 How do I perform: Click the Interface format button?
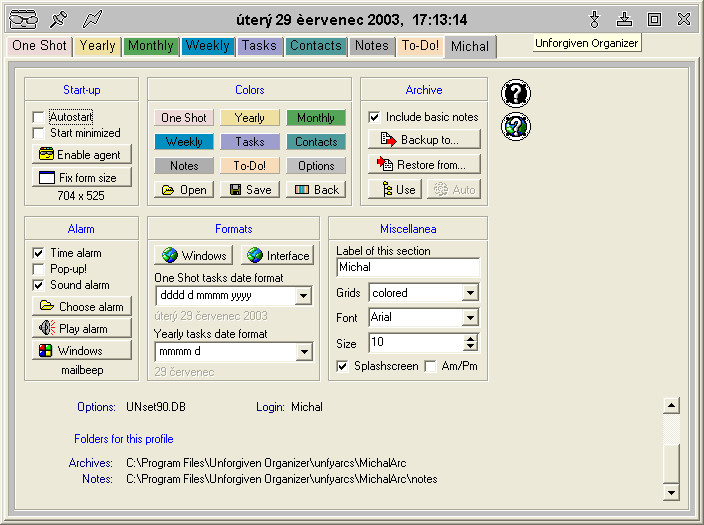[x=277, y=255]
